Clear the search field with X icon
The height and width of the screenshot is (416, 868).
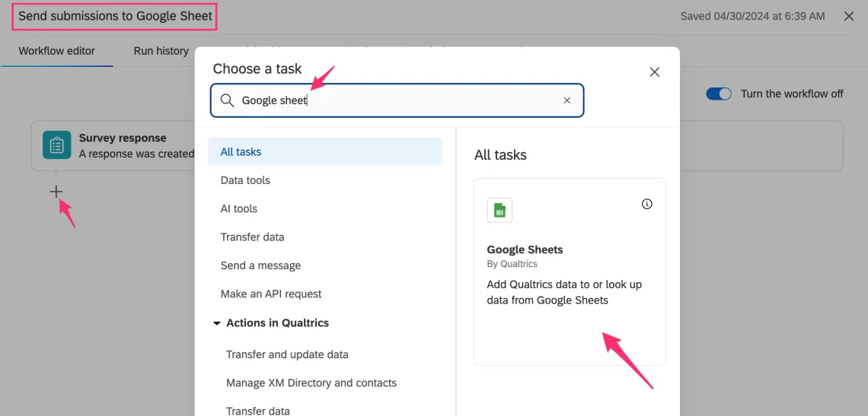566,100
